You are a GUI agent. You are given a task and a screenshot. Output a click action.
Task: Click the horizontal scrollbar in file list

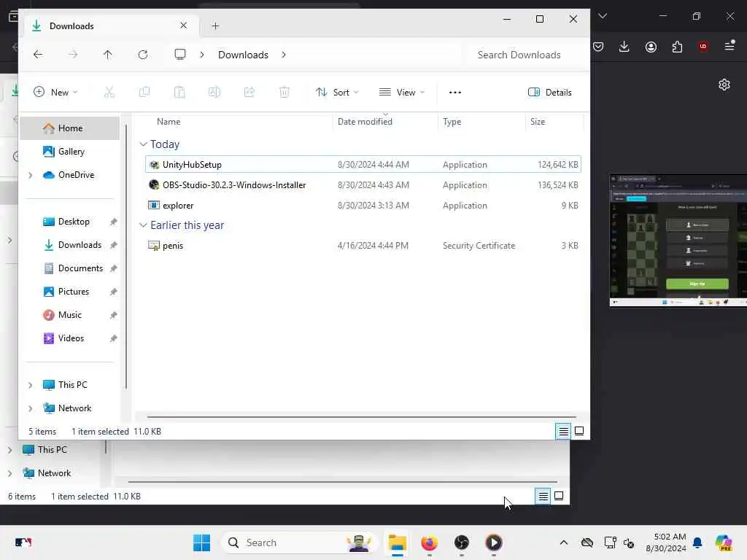pyautogui.click(x=362, y=417)
